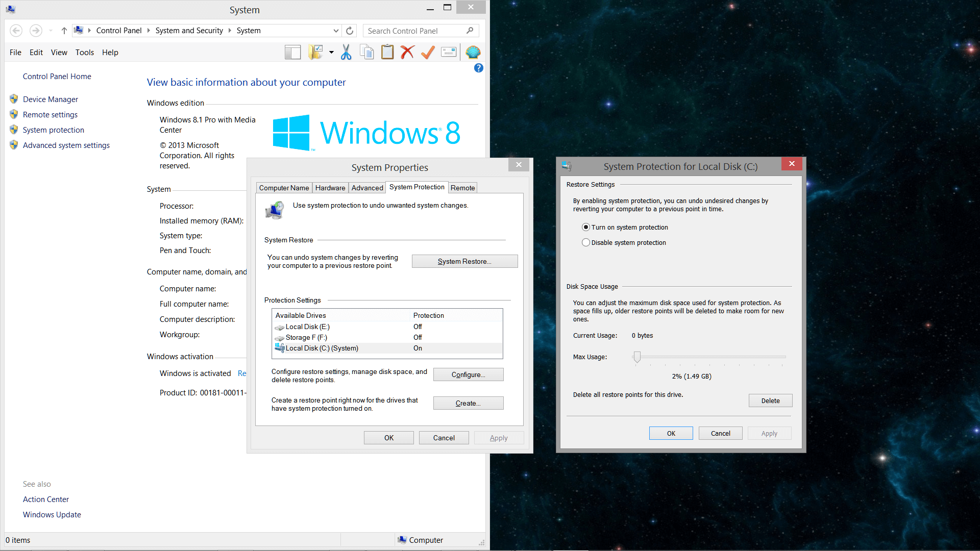This screenshot has width=980, height=551.
Task: Expand the folder options dropdown arrow
Action: click(331, 52)
